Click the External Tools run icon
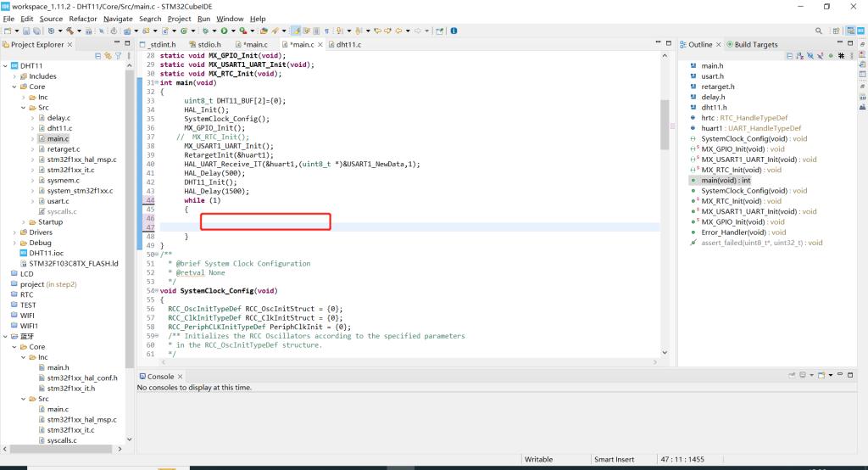 (x=242, y=31)
